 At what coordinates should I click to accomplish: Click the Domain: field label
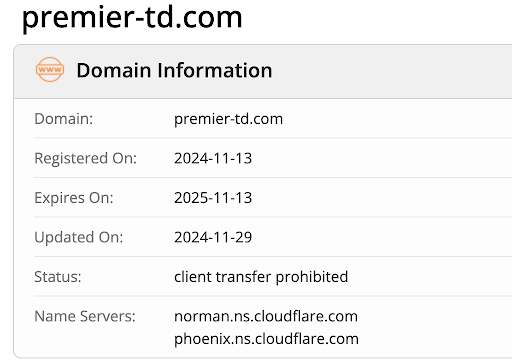64,119
